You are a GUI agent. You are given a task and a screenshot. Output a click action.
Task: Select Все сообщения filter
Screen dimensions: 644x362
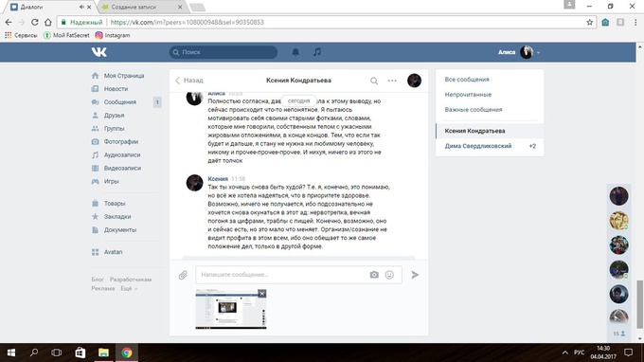point(467,80)
